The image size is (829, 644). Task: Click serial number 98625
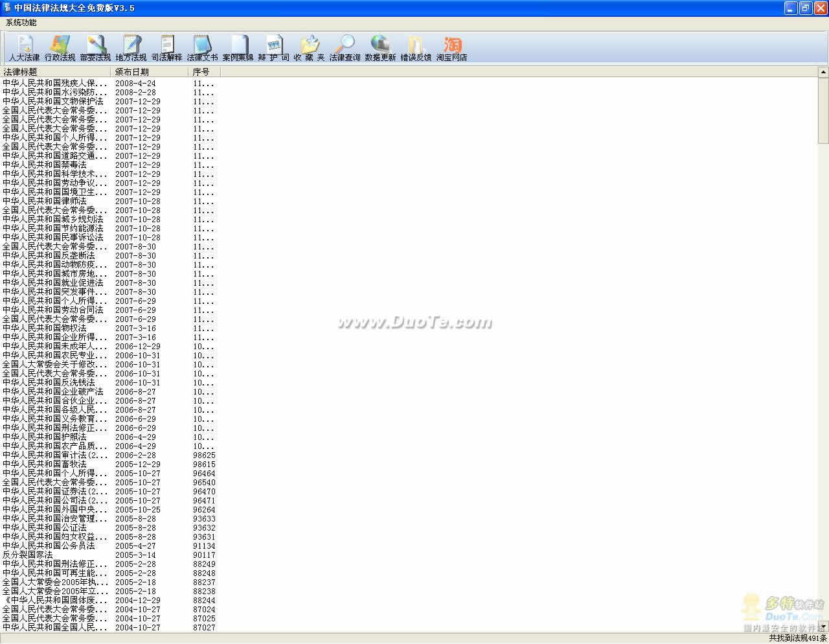pos(204,455)
